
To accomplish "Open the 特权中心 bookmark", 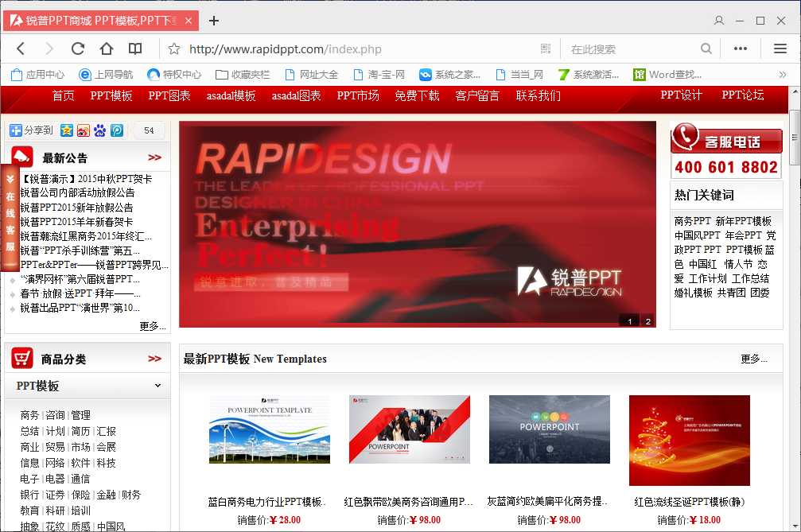I will pos(174,75).
